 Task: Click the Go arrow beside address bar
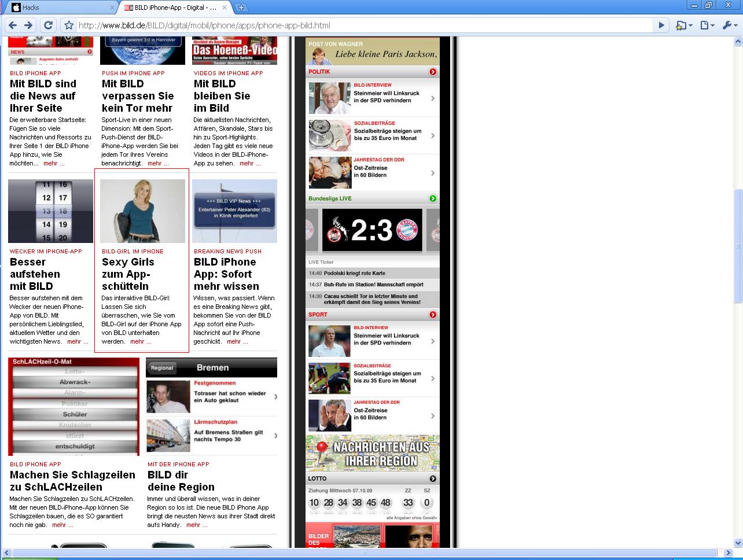[x=661, y=25]
